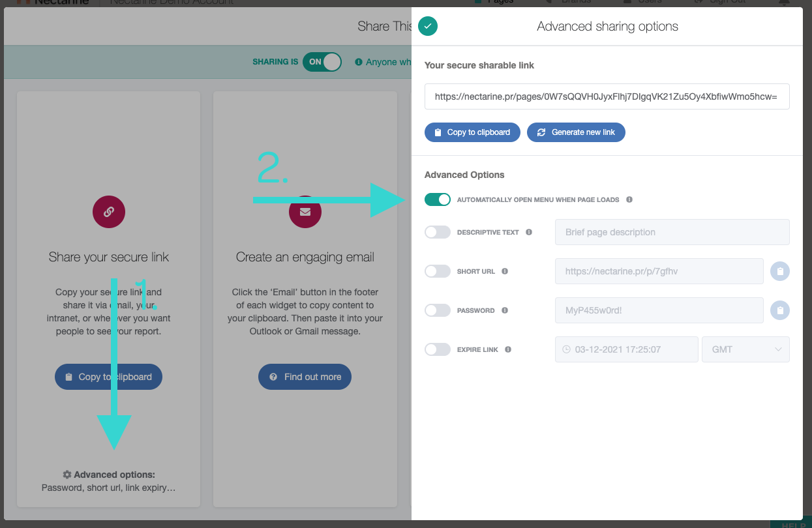
Task: Click the green checkmark confirm icon
Action: [428, 26]
